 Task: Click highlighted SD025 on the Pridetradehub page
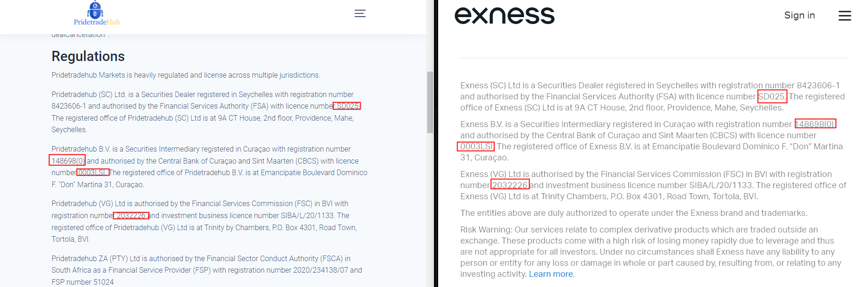click(x=347, y=106)
